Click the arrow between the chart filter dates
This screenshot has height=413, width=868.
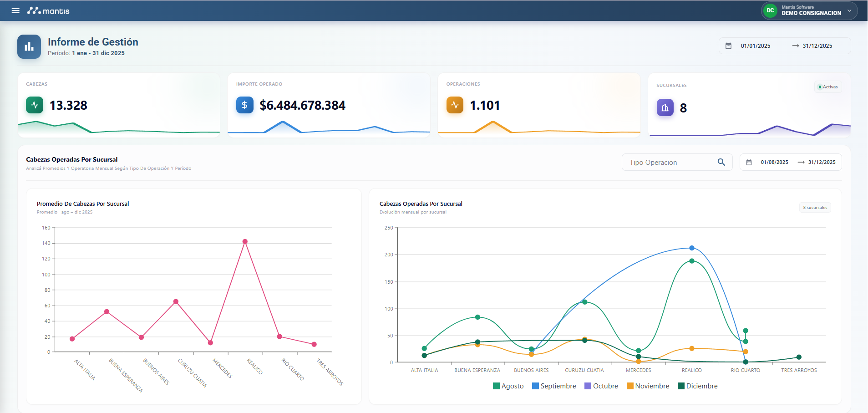point(801,163)
